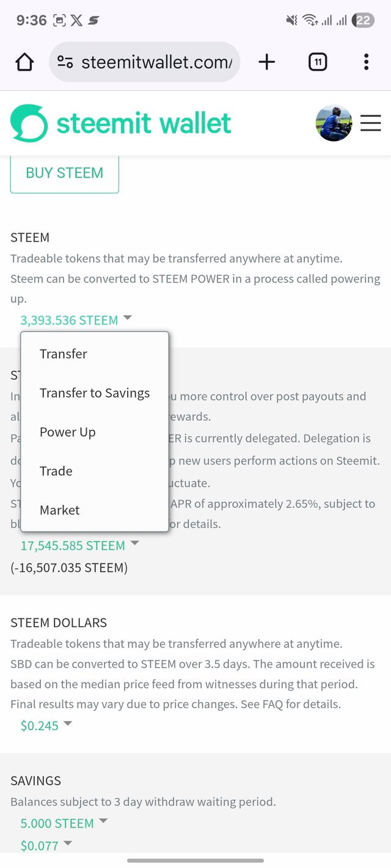Viewport: 391px width, 868px height.
Task: Select Market menu entry
Action: pos(60,510)
